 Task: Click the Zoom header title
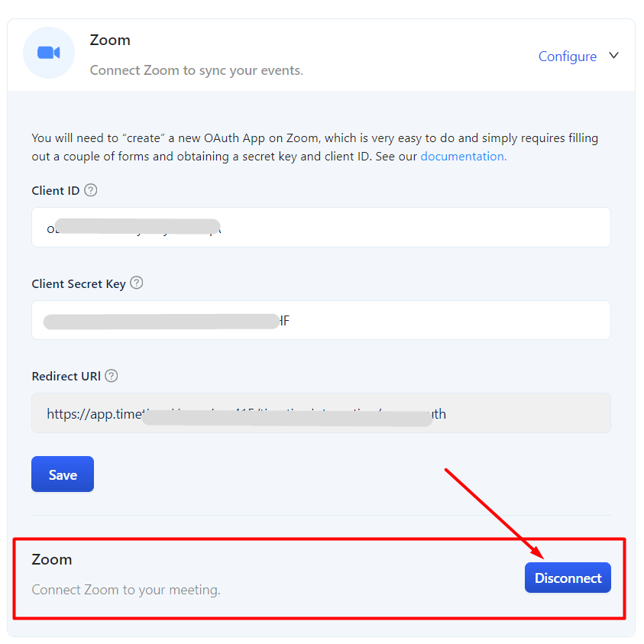coord(110,40)
